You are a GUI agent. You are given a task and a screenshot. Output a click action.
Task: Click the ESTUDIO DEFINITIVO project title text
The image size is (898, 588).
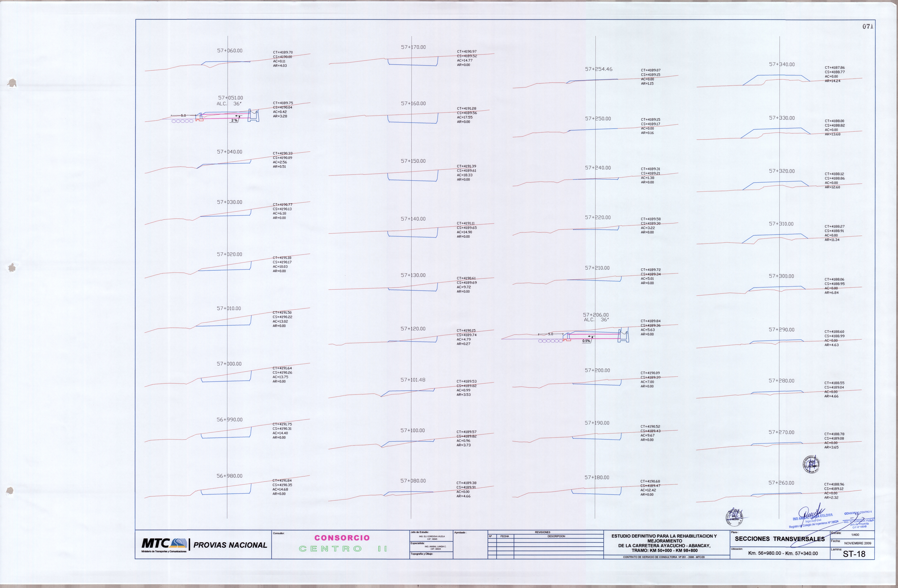(x=664, y=543)
